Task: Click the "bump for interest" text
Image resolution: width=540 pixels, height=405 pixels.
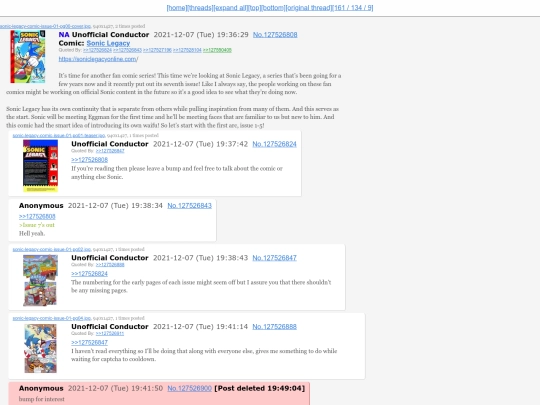Action: [42, 399]
